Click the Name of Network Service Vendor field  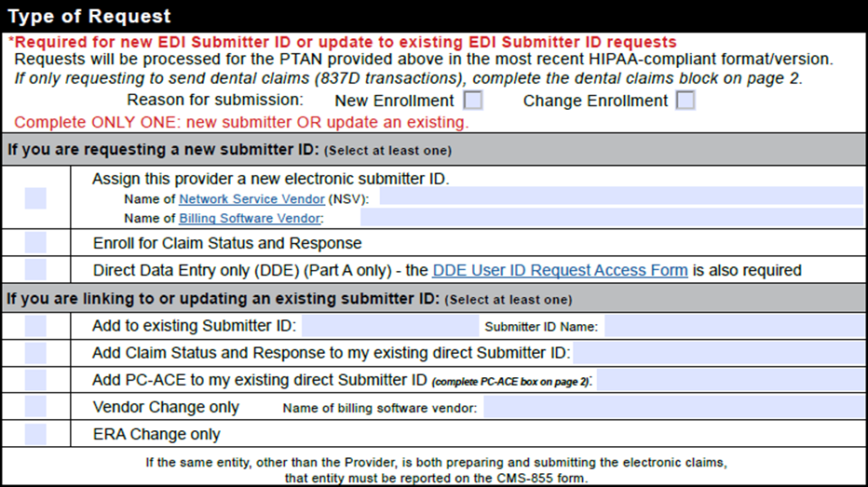(x=620, y=197)
